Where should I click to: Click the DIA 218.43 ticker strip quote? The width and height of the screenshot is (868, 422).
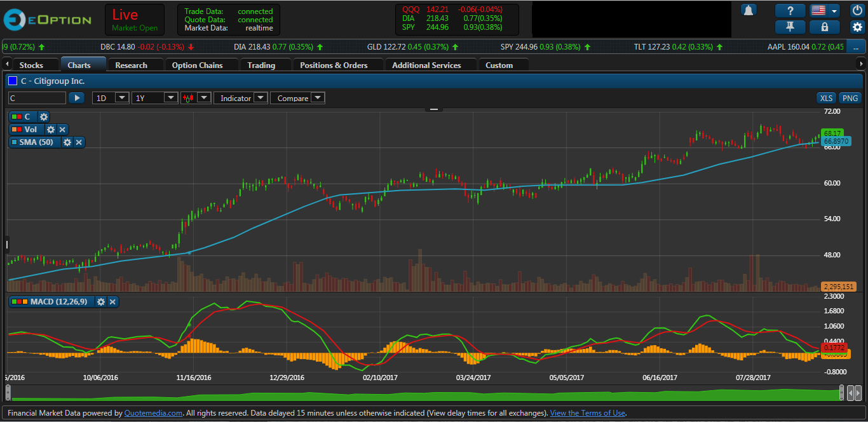pyautogui.click(x=278, y=47)
